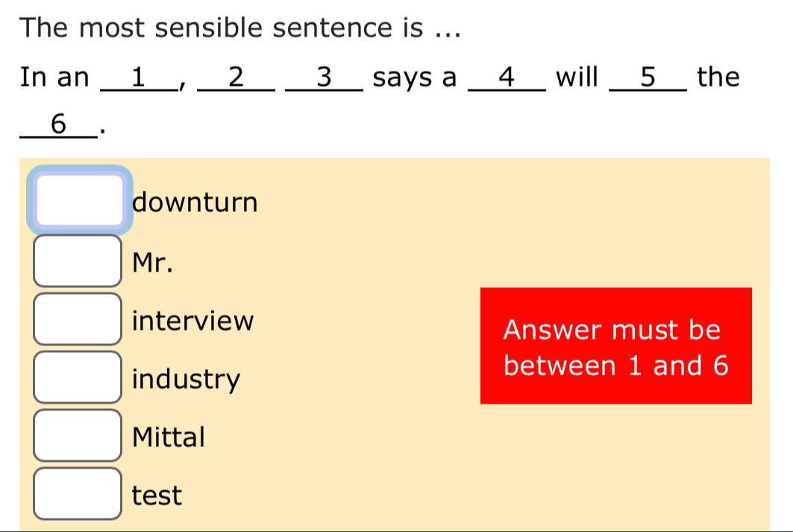Click blank number 5 before the word the

647,77
